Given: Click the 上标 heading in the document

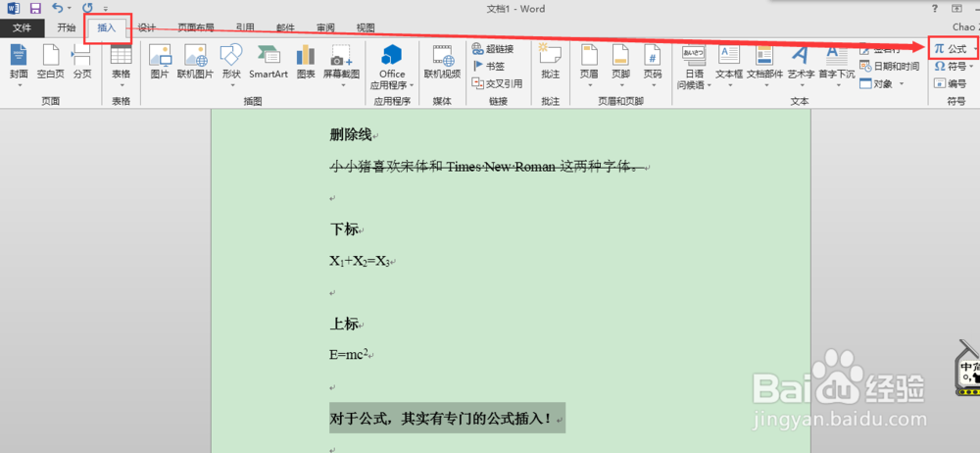Looking at the screenshot, I should pos(344,325).
